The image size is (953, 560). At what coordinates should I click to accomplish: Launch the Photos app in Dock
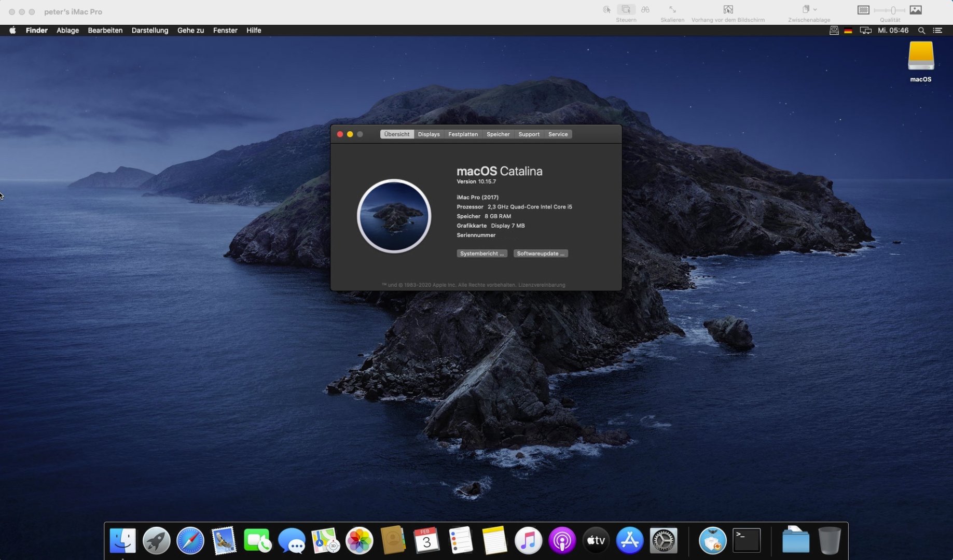pos(359,541)
